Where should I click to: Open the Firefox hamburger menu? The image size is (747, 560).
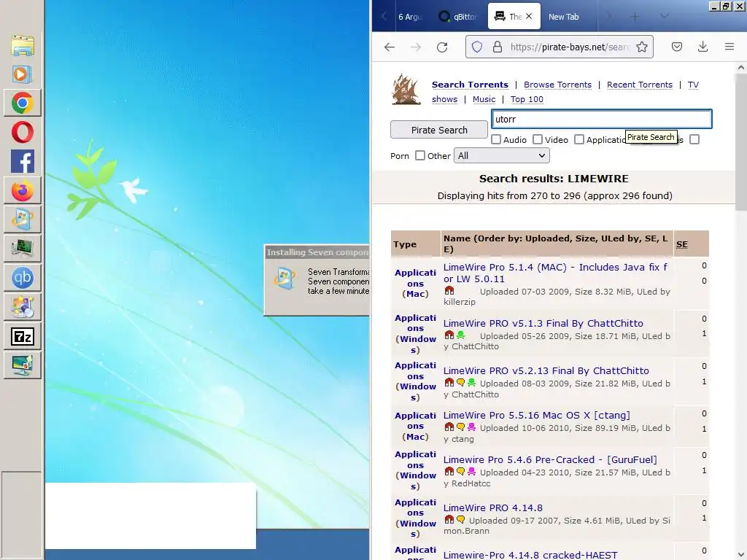click(x=729, y=47)
